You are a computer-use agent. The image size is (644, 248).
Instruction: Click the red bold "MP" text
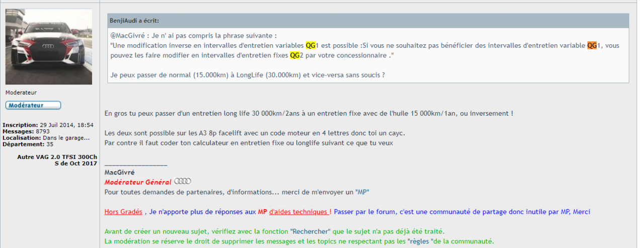point(262,212)
